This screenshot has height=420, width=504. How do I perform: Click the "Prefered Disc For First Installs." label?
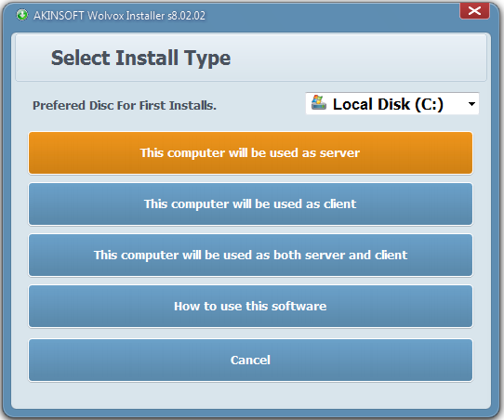click(x=125, y=105)
